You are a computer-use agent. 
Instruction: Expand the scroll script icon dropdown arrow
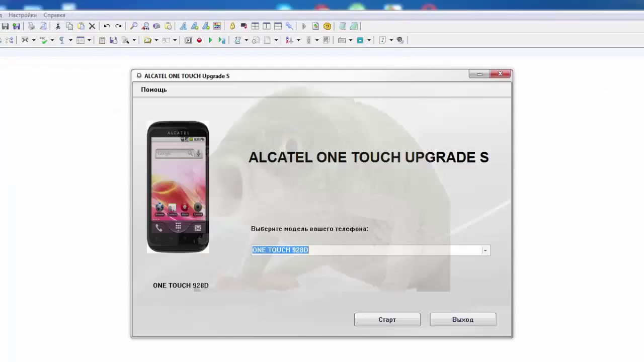246,40
